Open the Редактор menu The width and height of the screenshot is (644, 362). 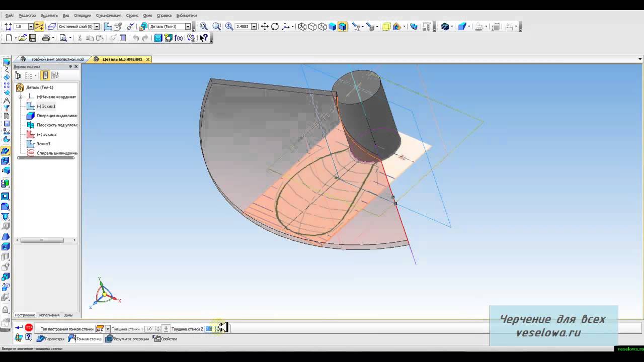28,16
